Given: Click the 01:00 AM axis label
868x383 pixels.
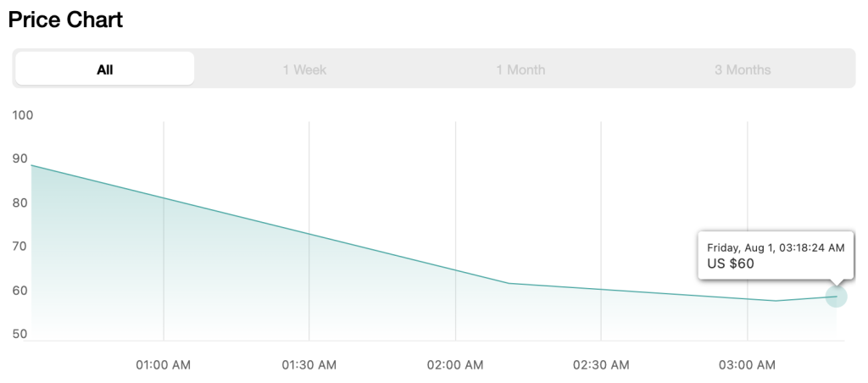Looking at the screenshot, I should pos(164,364).
